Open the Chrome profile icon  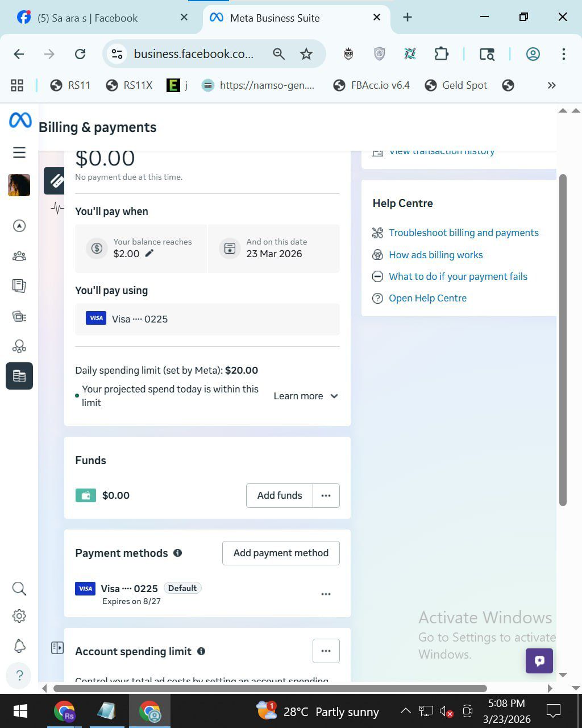[x=533, y=54]
